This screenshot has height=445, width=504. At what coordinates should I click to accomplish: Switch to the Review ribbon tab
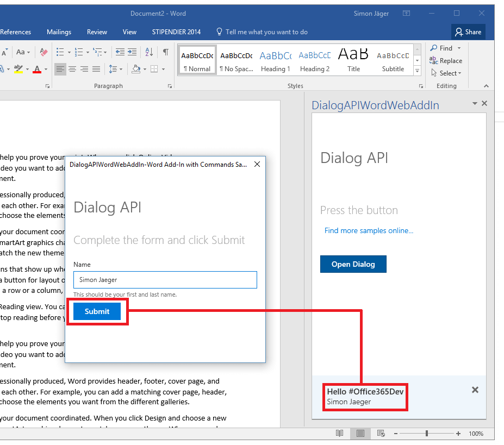[97, 32]
